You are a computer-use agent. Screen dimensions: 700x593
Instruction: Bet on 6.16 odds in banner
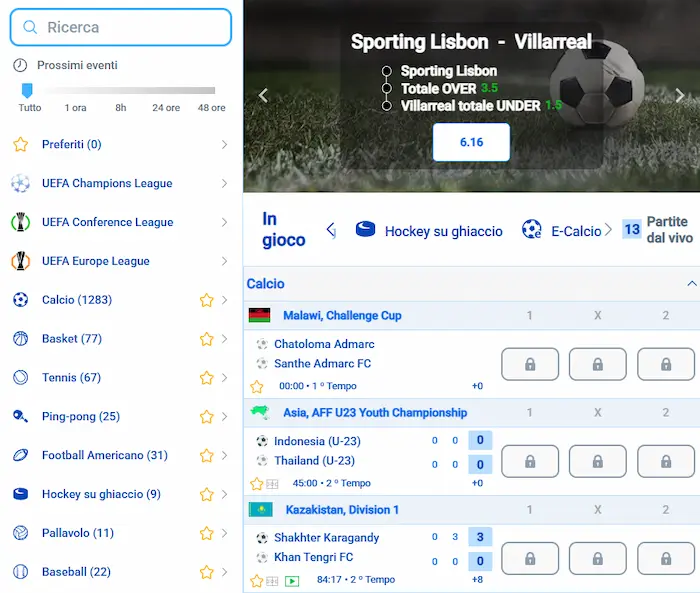(x=471, y=142)
